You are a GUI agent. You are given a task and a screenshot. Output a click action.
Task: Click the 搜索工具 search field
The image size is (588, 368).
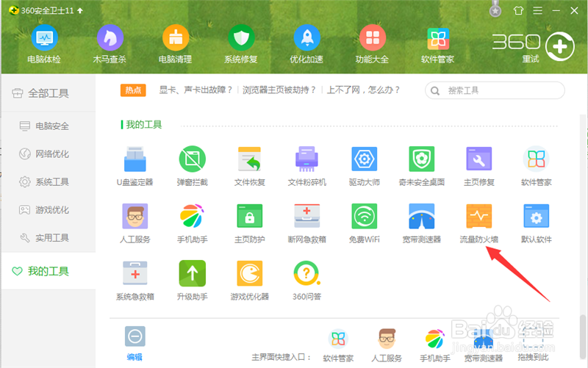click(x=495, y=90)
